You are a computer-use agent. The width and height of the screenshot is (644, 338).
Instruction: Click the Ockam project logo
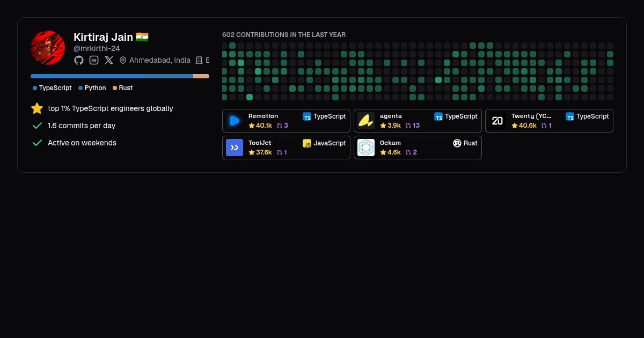click(x=366, y=148)
